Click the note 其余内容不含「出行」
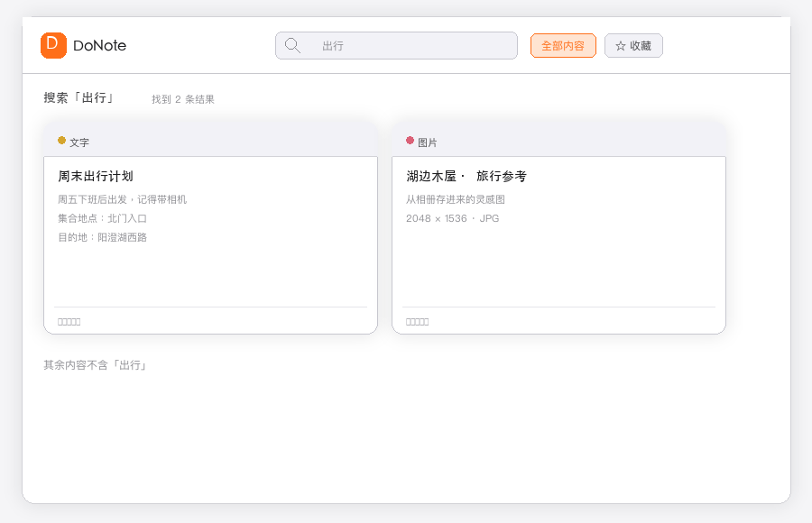This screenshot has width=812, height=523. [x=96, y=365]
